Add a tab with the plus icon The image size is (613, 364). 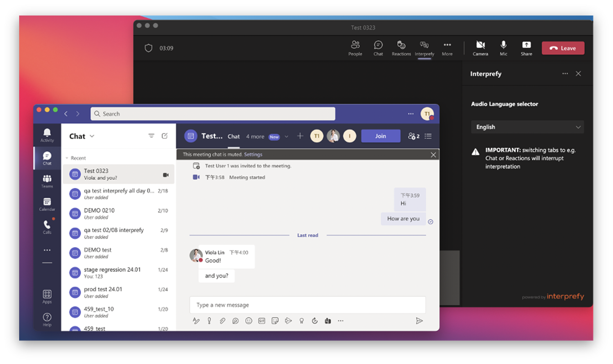tap(300, 136)
